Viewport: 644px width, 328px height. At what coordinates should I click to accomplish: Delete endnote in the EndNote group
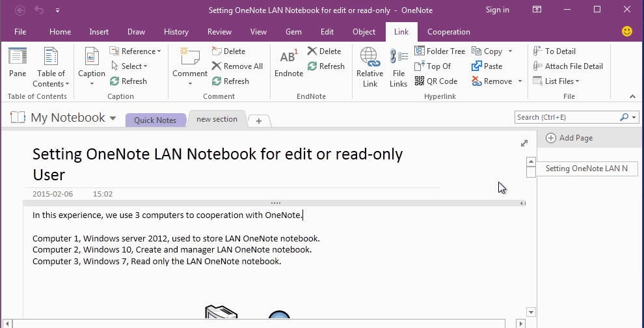click(324, 51)
